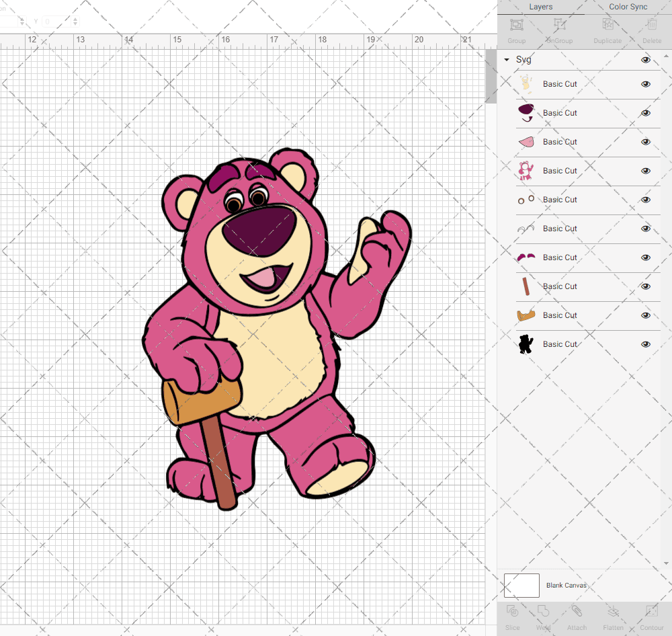The height and width of the screenshot is (636, 672).
Task: Select the Slice tool icon
Action: click(x=512, y=610)
